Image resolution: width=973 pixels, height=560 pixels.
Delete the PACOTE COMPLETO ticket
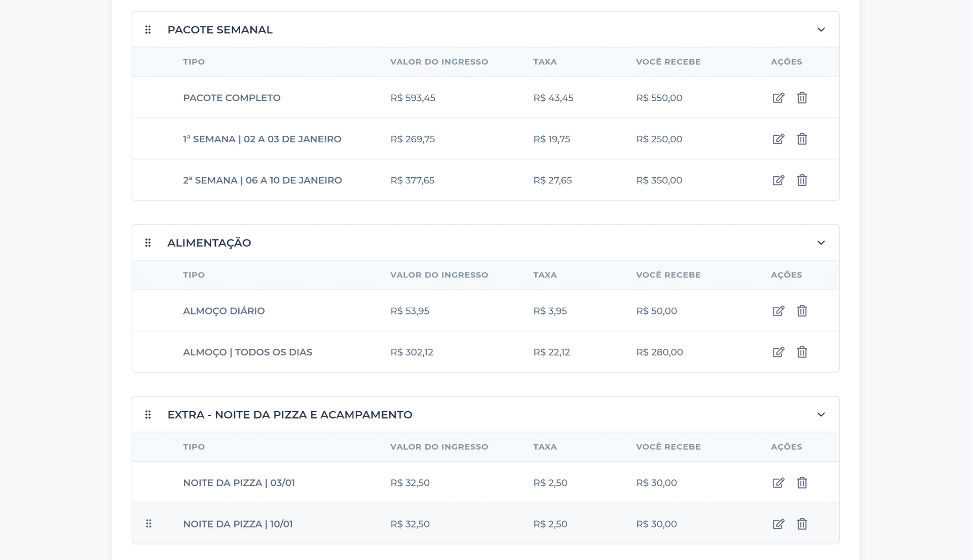point(802,98)
